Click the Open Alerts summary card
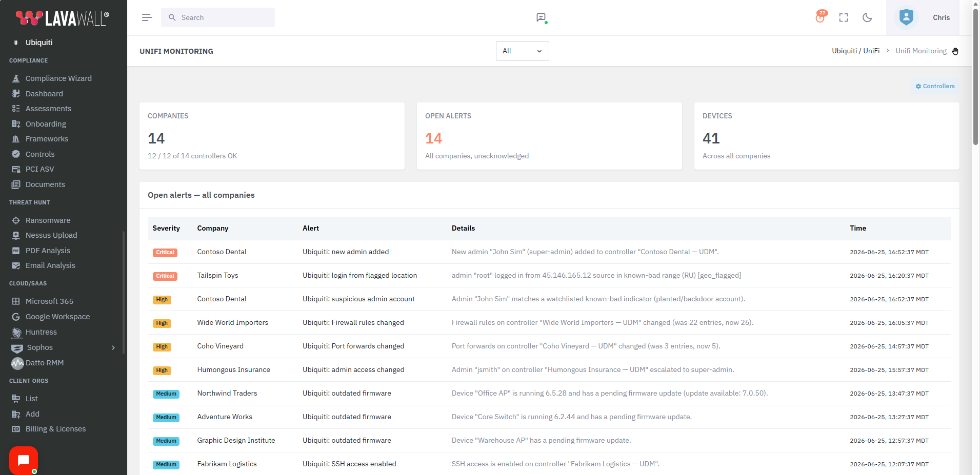980x475 pixels. tap(549, 136)
